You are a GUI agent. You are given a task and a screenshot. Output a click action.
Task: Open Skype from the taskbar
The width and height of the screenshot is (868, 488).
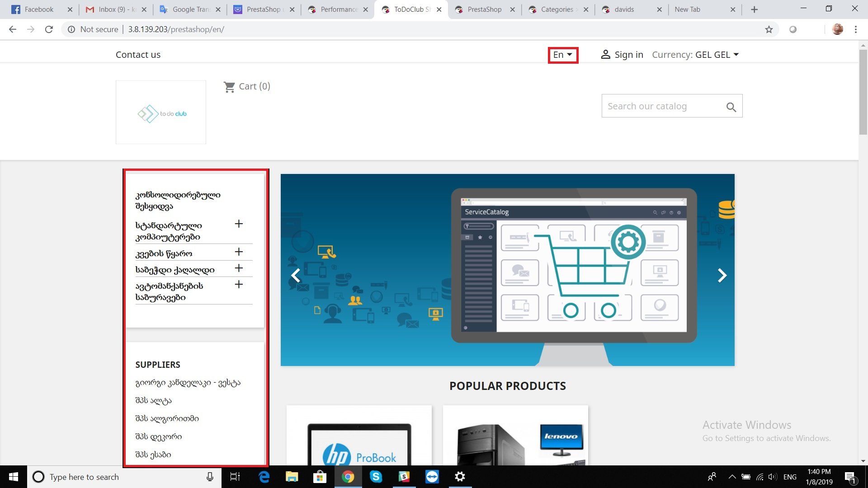pyautogui.click(x=376, y=477)
